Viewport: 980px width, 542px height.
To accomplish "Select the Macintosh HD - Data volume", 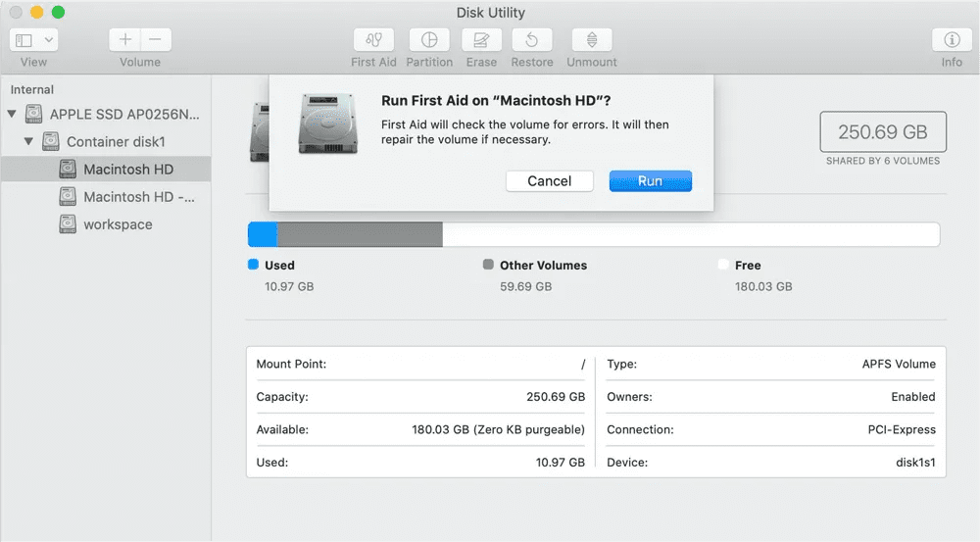I will (x=138, y=197).
